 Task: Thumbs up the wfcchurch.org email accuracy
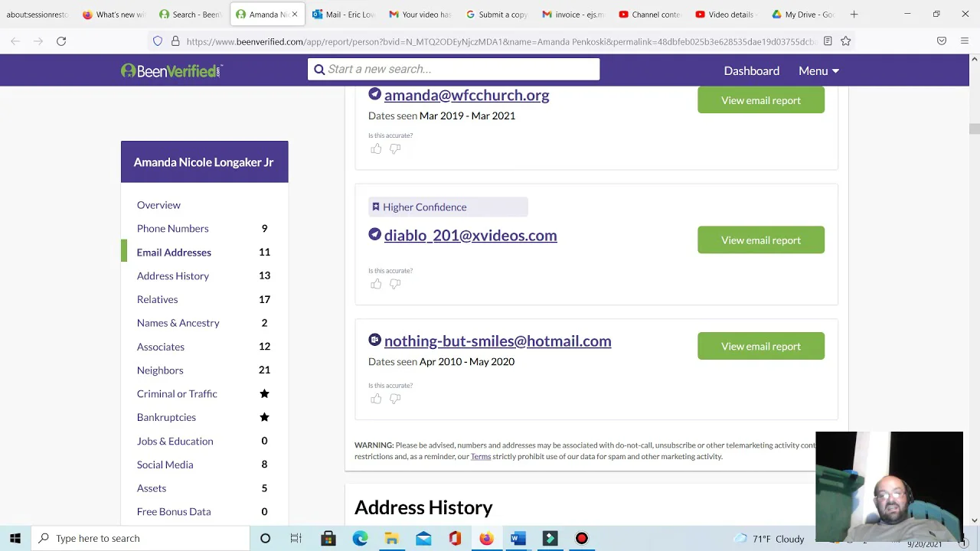tap(376, 148)
